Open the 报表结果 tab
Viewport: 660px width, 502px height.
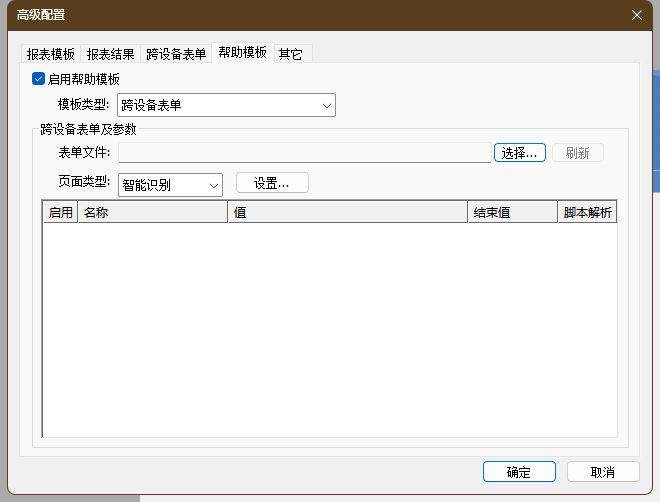[110, 54]
